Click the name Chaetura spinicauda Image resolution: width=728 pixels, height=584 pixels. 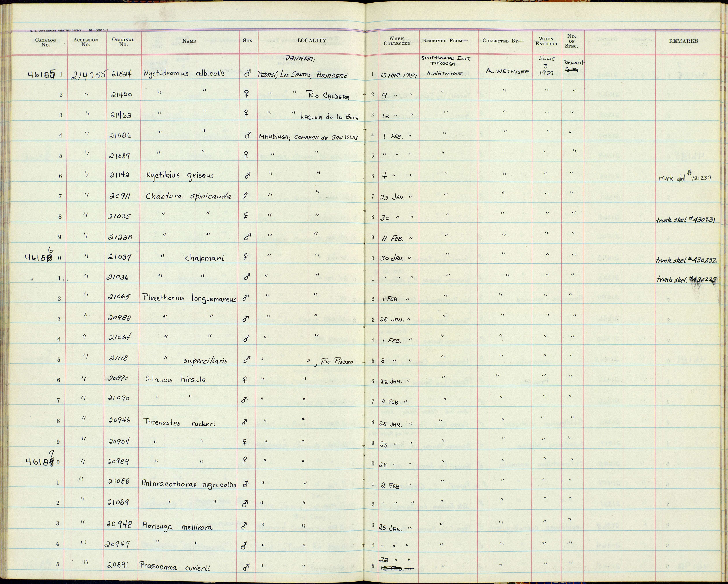point(188,196)
